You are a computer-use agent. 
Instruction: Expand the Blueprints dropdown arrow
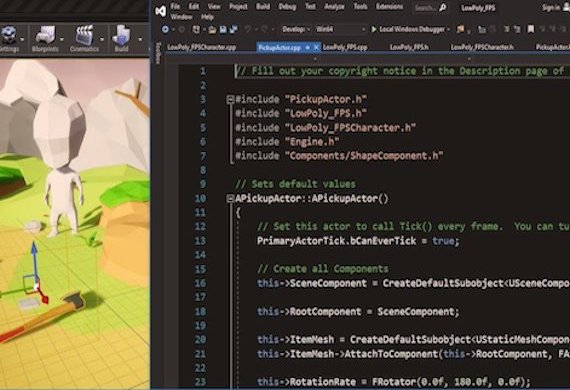click(62, 39)
